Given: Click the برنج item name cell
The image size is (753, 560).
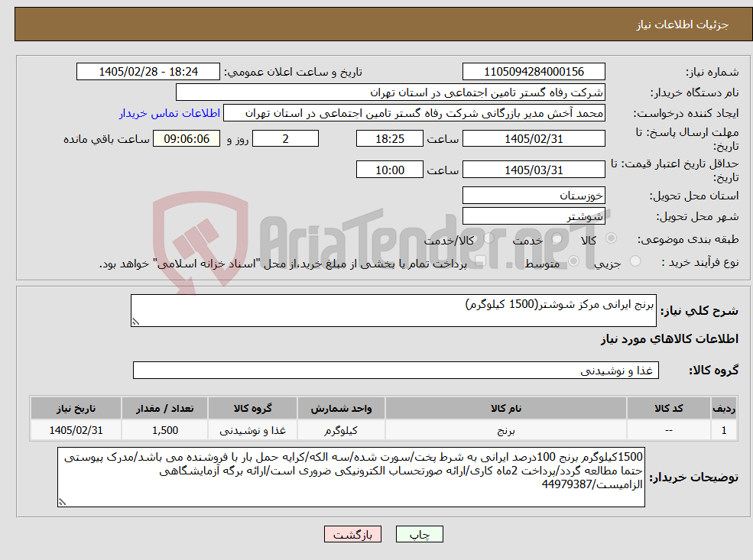Looking at the screenshot, I should pyautogui.click(x=505, y=430).
